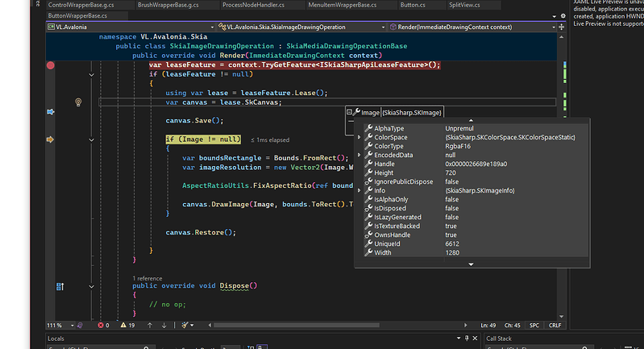Collapse the if leaseFeature code block
This screenshot has height=349, width=644.
click(x=92, y=75)
